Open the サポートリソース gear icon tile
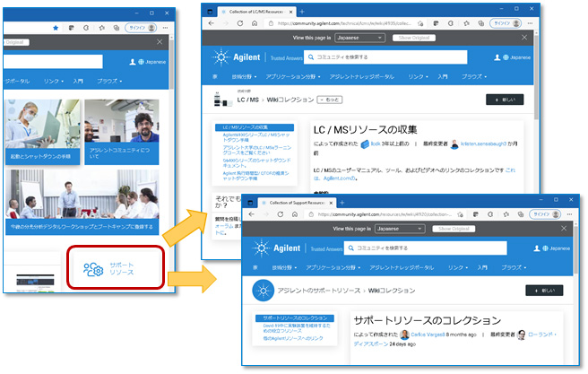The height and width of the screenshot is (374, 588). [x=93, y=269]
